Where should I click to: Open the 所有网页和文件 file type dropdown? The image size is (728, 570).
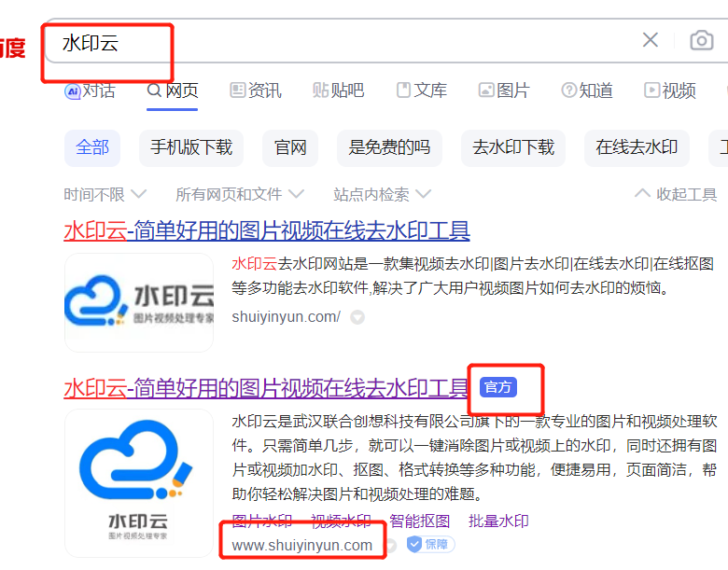pos(240,194)
